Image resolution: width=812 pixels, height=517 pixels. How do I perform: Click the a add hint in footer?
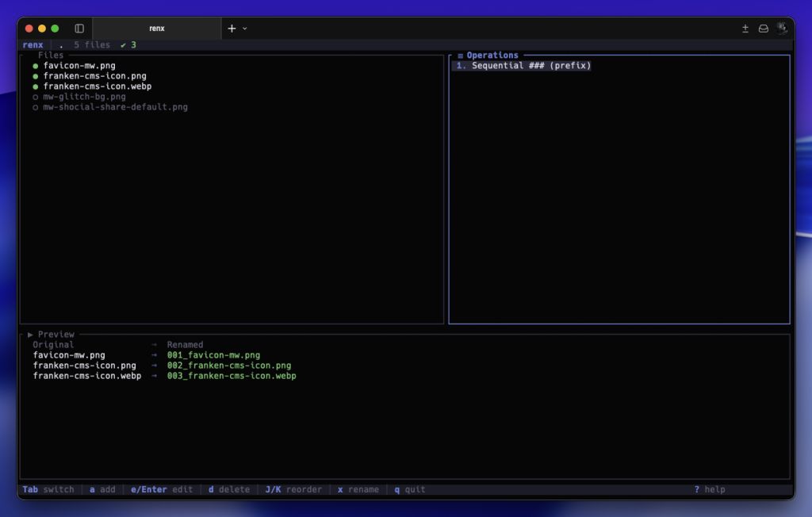102,489
